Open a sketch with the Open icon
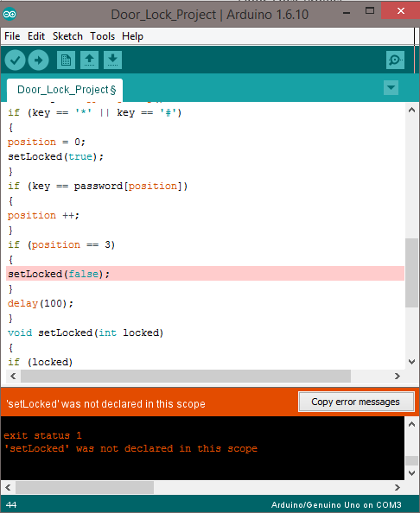The image size is (420, 513). tap(89, 60)
